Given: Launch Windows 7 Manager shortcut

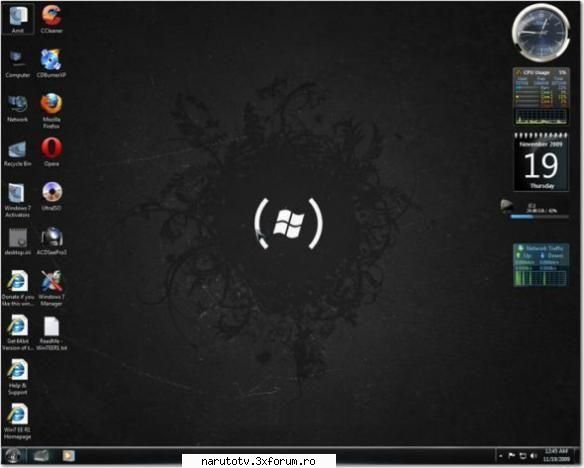Looking at the screenshot, I should [51, 289].
